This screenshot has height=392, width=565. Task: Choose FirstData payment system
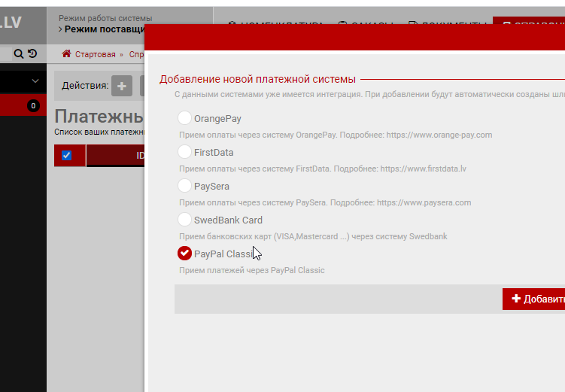184,152
